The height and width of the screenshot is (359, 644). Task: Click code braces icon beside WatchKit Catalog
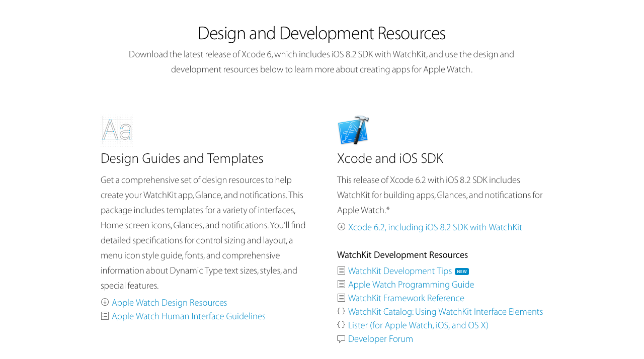pyautogui.click(x=341, y=311)
